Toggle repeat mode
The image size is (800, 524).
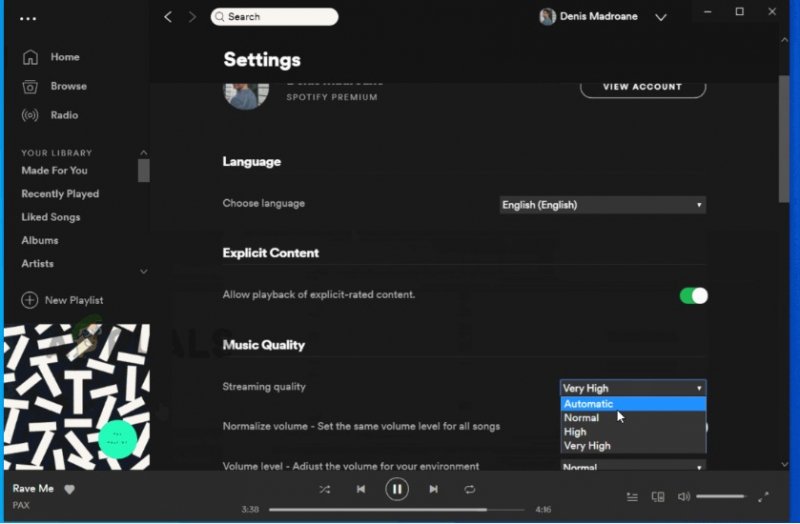point(470,490)
